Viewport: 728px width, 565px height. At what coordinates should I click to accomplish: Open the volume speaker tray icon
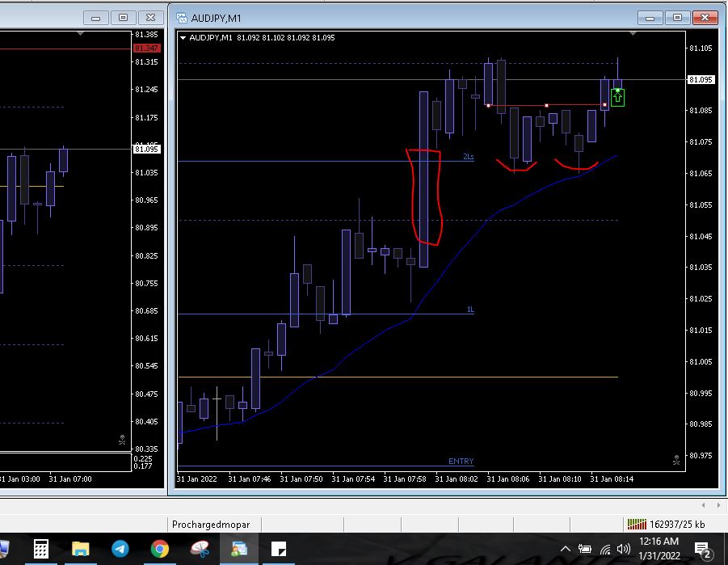tap(624, 549)
